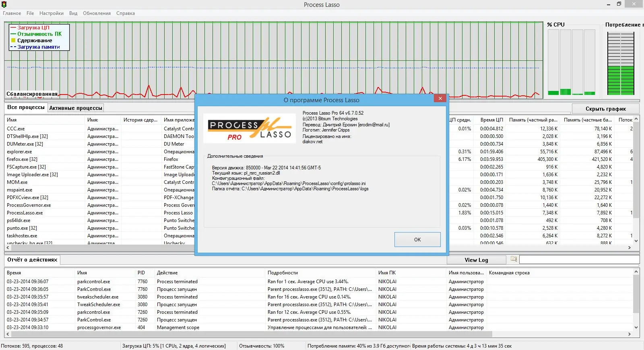Sort log by the Подробности column header
This screenshot has height=350, width=644.
(x=283, y=273)
